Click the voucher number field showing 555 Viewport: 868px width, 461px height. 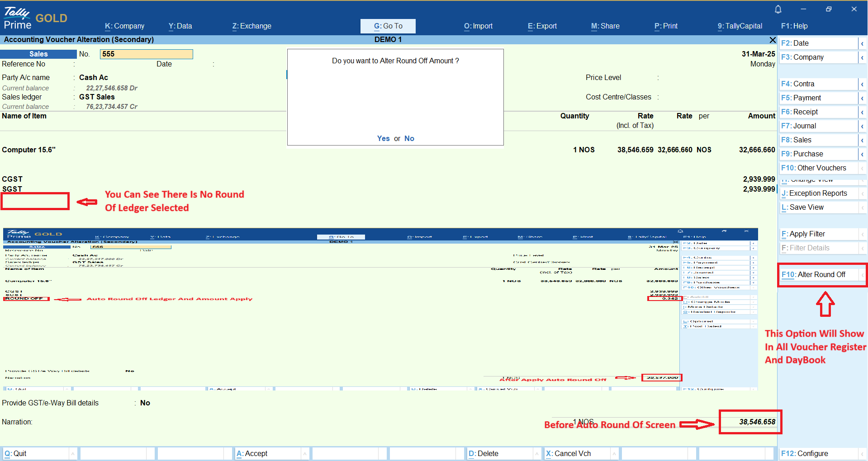coord(146,54)
